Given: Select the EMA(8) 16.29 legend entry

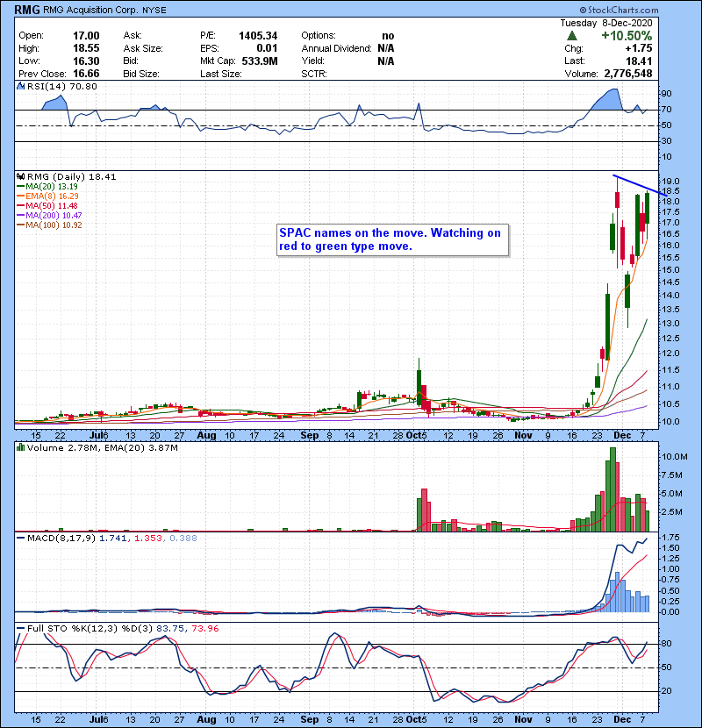Looking at the screenshot, I should [x=48, y=196].
